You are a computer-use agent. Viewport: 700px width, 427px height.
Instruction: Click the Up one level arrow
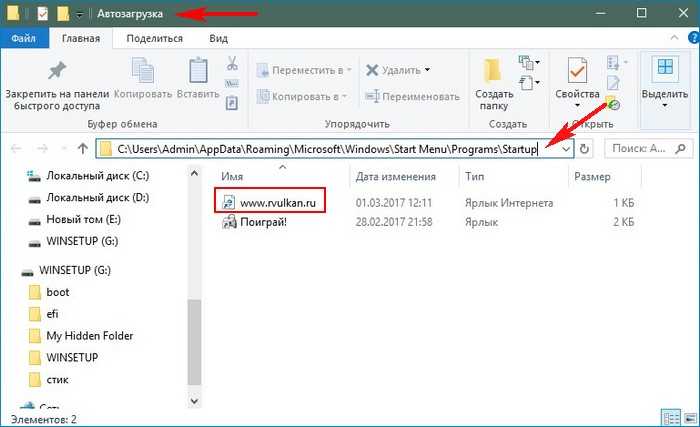(83, 149)
